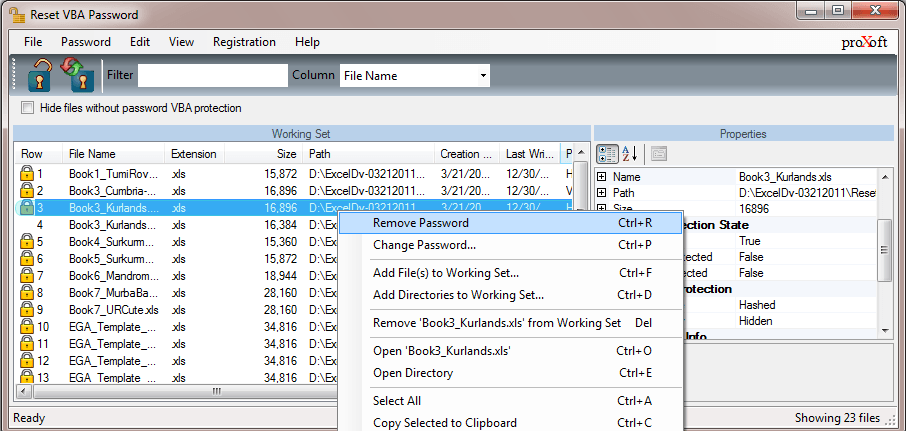The height and width of the screenshot is (431, 906).
Task: Open the Password menu
Action: (86, 42)
